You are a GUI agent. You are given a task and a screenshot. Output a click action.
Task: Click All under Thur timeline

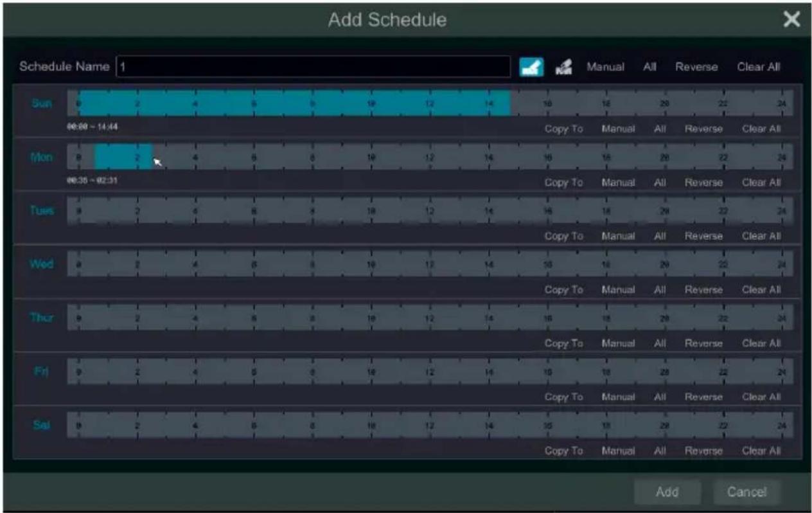(659, 343)
